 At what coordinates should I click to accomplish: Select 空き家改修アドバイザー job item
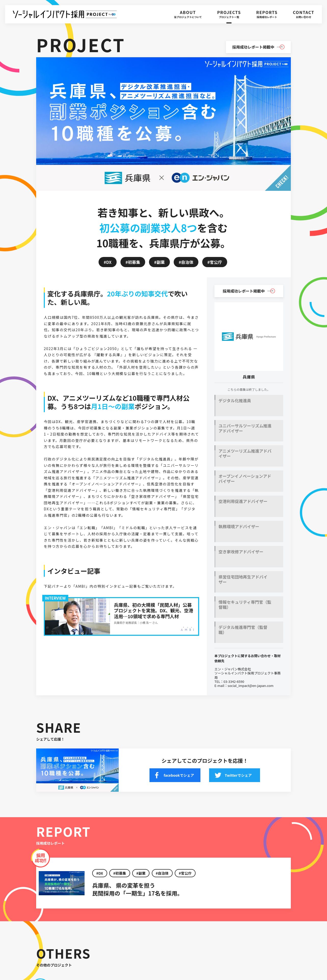click(249, 557)
